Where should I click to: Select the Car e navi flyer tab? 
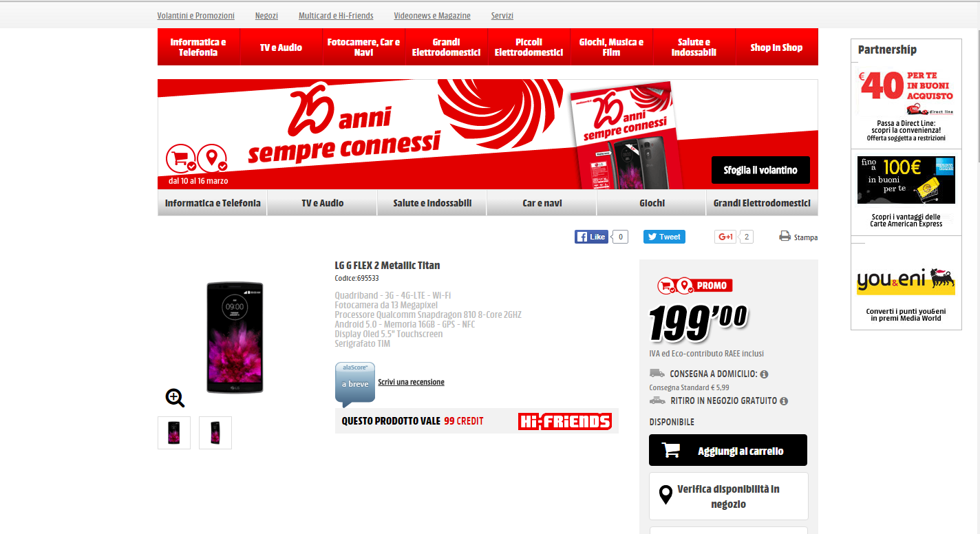point(542,203)
